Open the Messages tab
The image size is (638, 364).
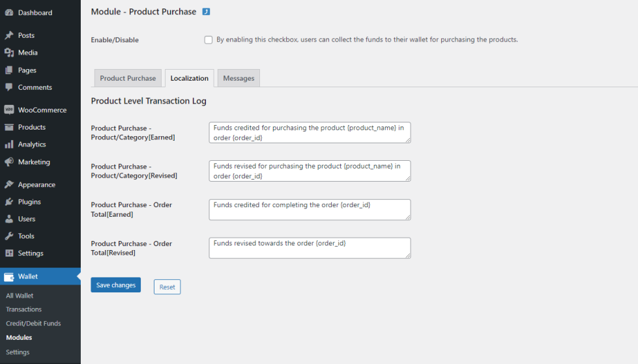(239, 78)
